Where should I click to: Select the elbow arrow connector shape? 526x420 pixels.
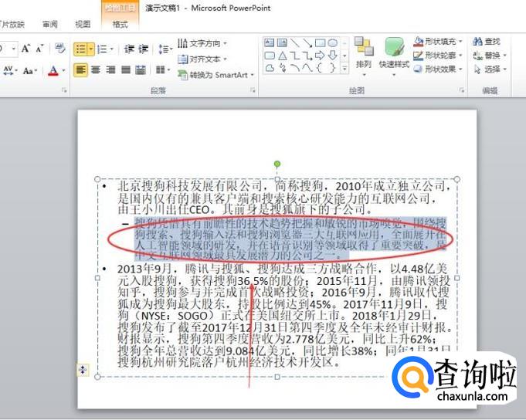click(x=307, y=56)
